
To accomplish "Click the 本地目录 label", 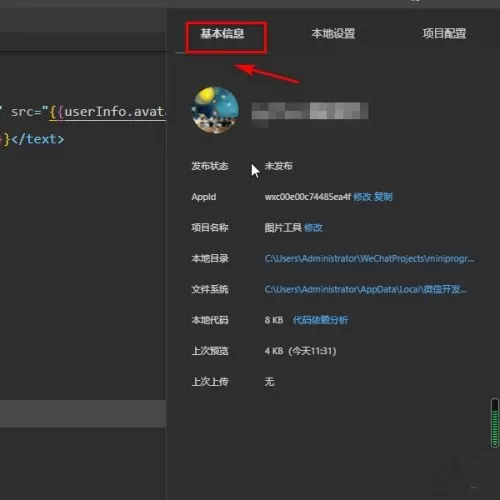I will pyautogui.click(x=210, y=259).
